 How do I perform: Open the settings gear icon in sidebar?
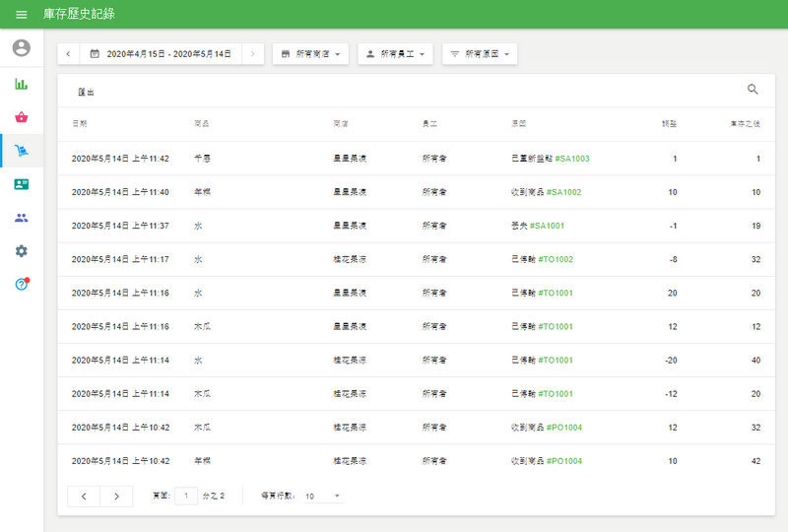pyautogui.click(x=22, y=251)
